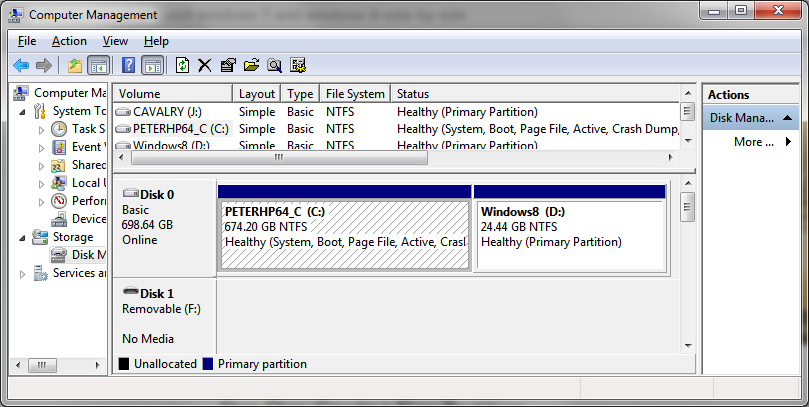The width and height of the screenshot is (809, 407).
Task: Click the Primary partition blue legend swatch
Action: click(x=207, y=364)
